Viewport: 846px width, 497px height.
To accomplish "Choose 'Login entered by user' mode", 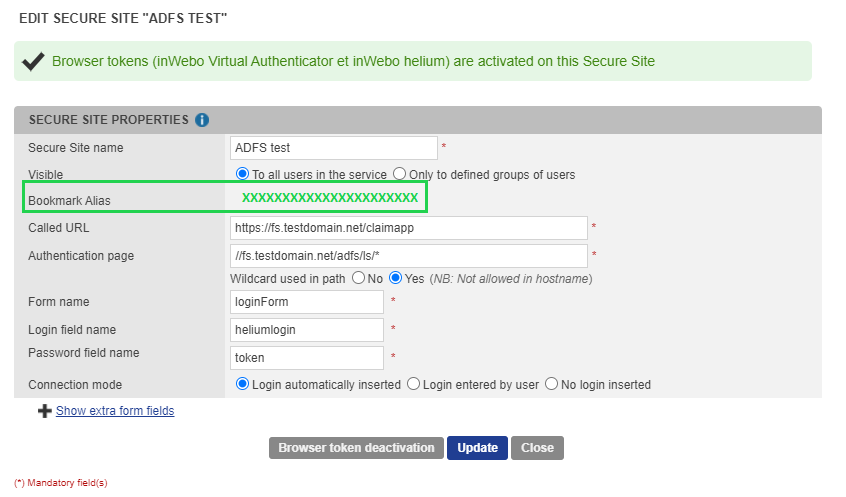I will [x=412, y=384].
